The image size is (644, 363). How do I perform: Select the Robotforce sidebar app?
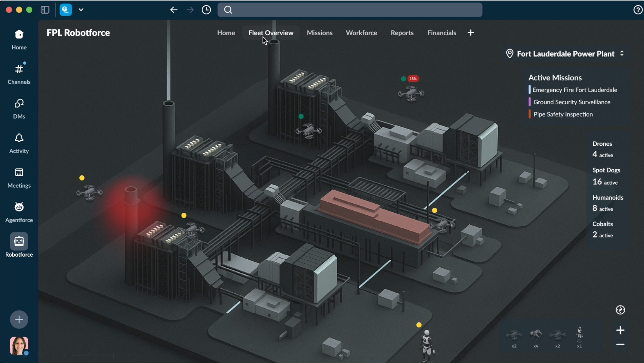[x=19, y=245]
